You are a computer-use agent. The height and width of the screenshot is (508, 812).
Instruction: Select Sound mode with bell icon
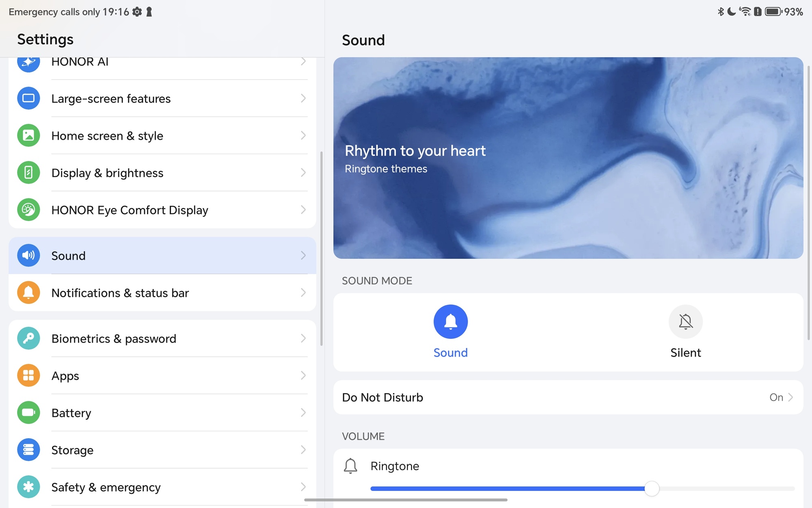pos(450,322)
